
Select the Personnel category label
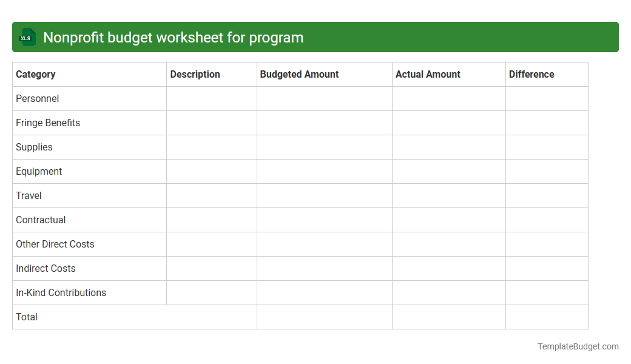click(37, 98)
